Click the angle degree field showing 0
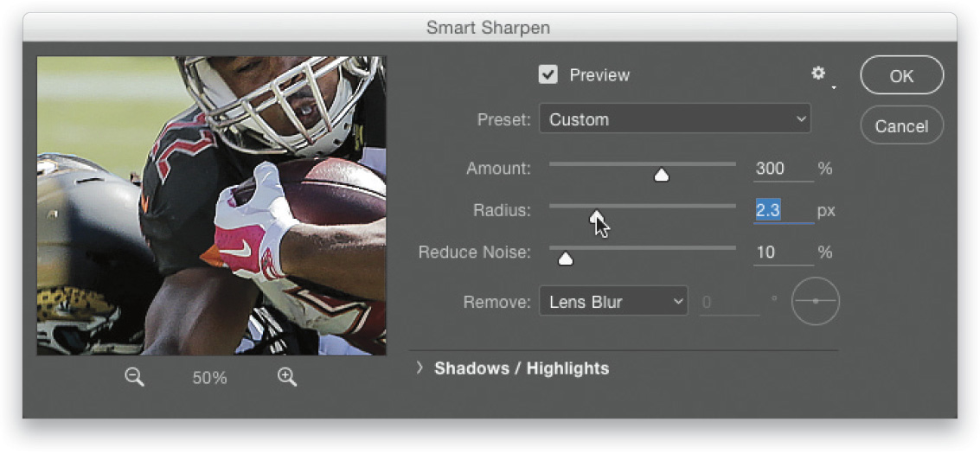Image resolution: width=980 pixels, height=454 pixels. (729, 303)
